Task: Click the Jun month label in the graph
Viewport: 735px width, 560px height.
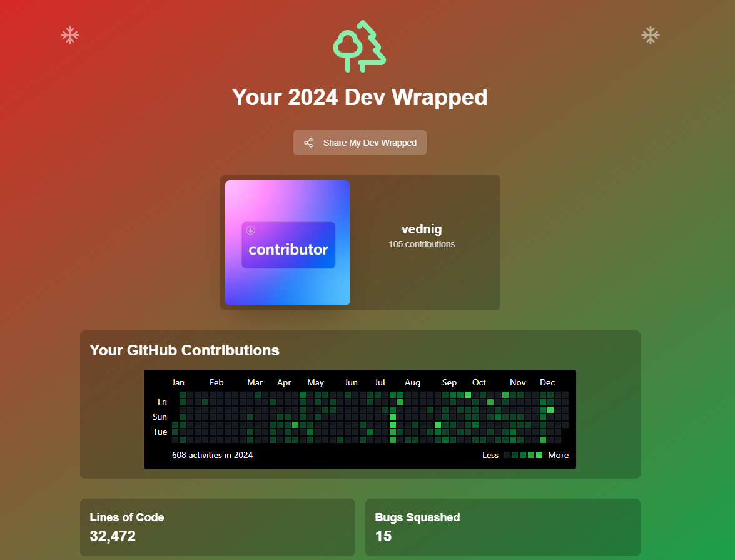Action: tap(351, 382)
